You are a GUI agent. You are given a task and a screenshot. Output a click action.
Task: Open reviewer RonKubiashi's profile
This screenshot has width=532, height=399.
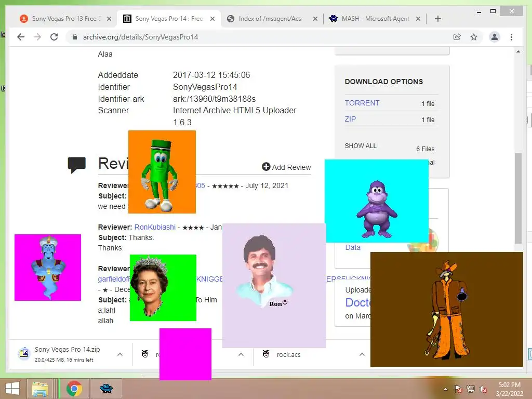155,227
